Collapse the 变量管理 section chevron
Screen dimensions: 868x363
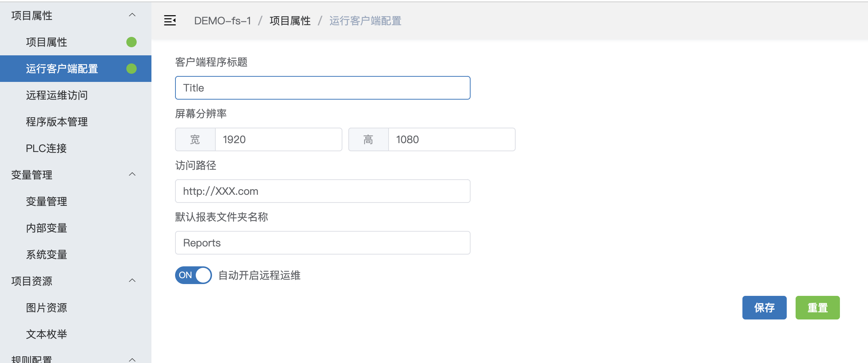(x=132, y=174)
